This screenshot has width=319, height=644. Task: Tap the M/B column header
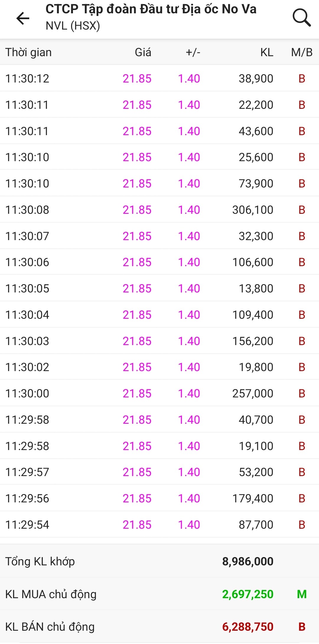point(302,52)
